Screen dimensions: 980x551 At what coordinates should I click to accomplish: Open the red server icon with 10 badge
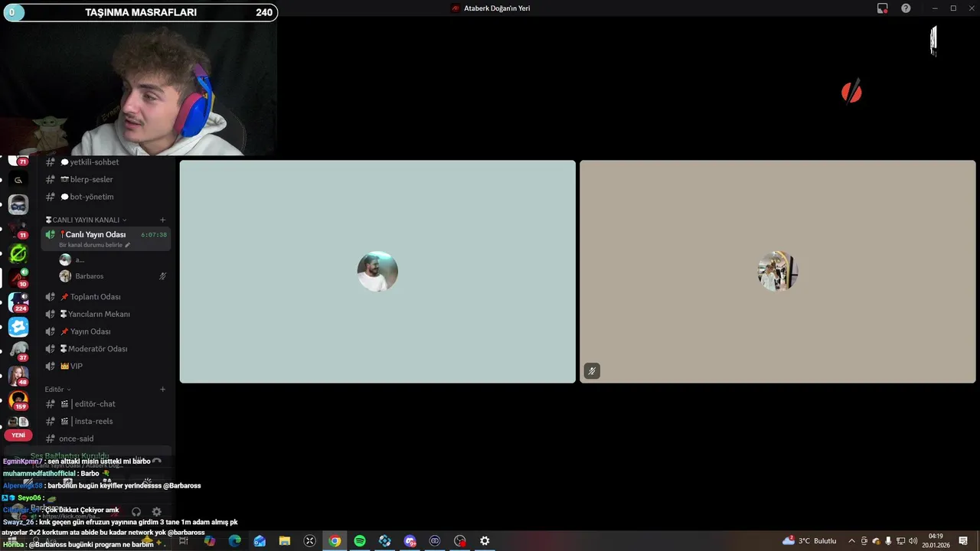tap(18, 278)
